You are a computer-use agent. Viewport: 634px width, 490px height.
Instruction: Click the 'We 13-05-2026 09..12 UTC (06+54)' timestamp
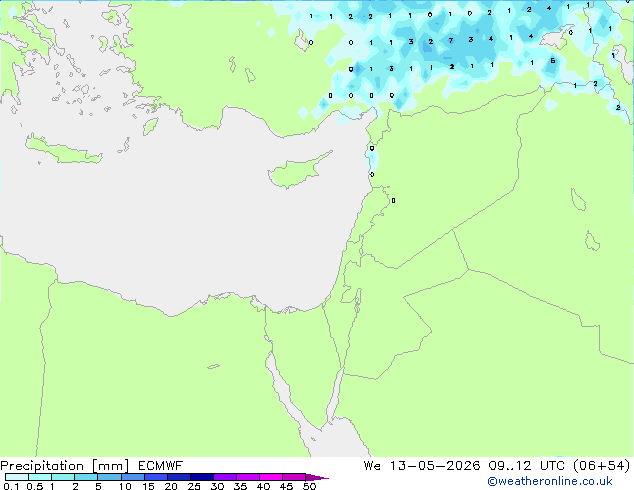(x=497, y=466)
